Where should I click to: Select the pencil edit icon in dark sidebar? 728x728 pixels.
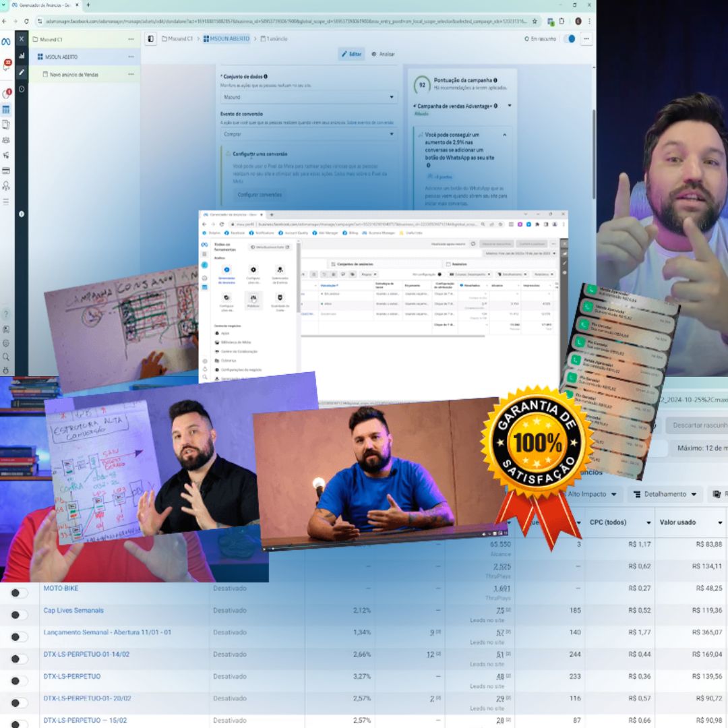tap(22, 71)
